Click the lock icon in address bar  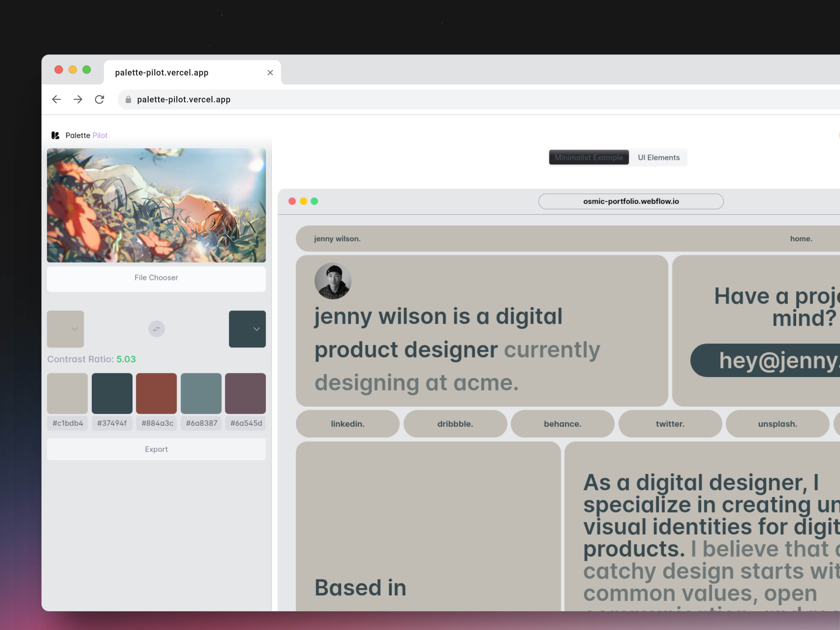(128, 100)
